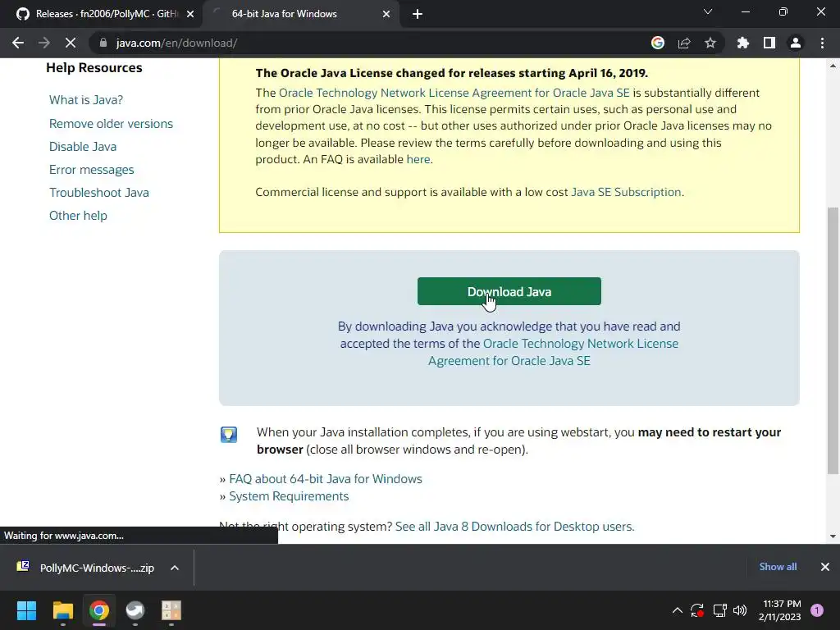Image resolution: width=840 pixels, height=630 pixels.
Task: Click the volume speaker tray icon
Action: [740, 610]
